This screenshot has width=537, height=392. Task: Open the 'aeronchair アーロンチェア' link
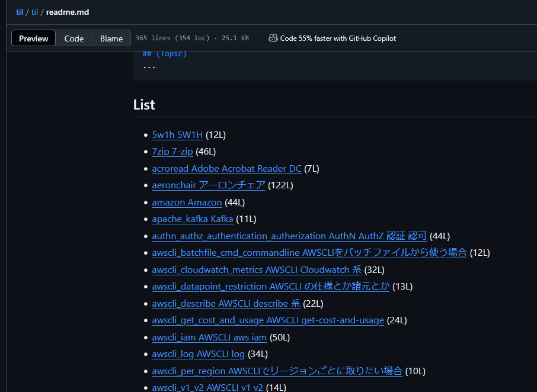coord(208,185)
